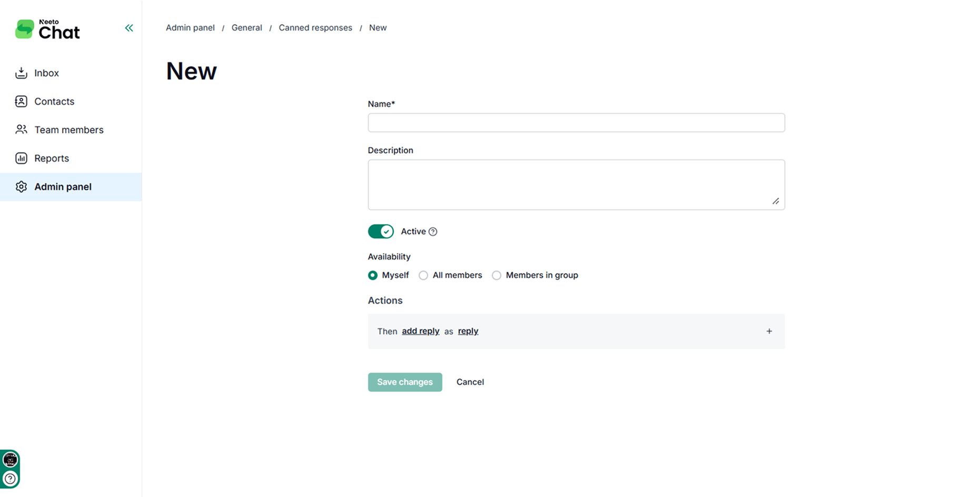Go to Canned responses breadcrumb

[x=315, y=28]
